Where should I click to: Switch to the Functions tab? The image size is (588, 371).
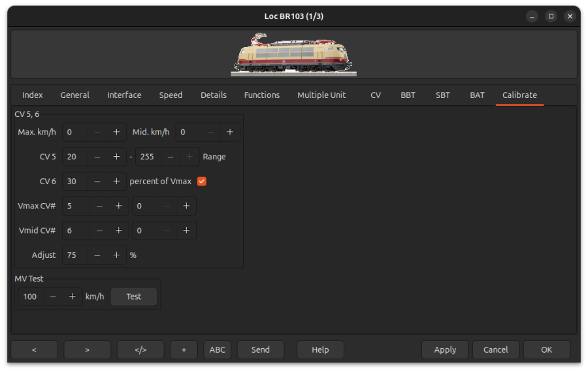(261, 95)
